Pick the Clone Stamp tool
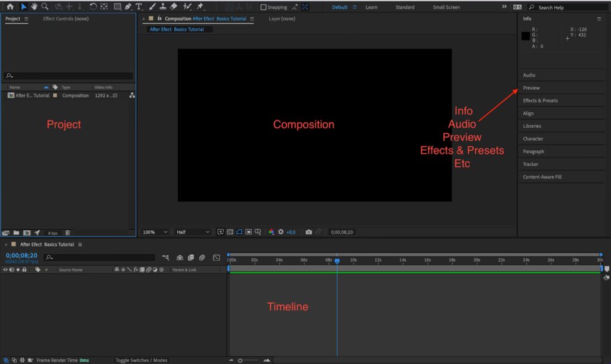This screenshot has height=364, width=611. point(163,7)
